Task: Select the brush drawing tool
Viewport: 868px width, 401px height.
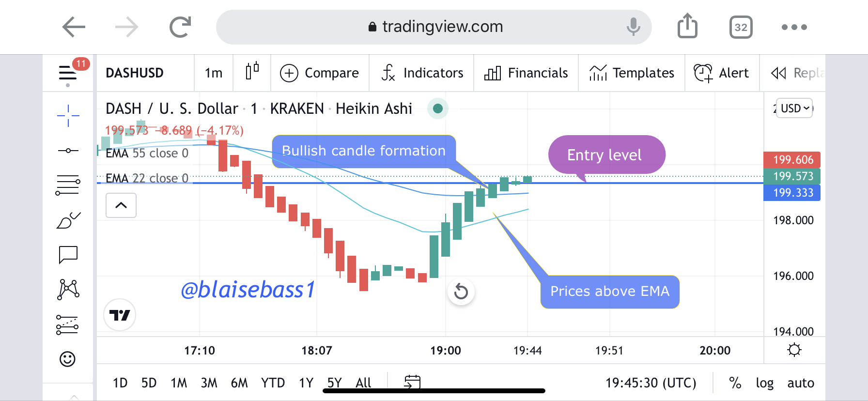Action: point(68,220)
